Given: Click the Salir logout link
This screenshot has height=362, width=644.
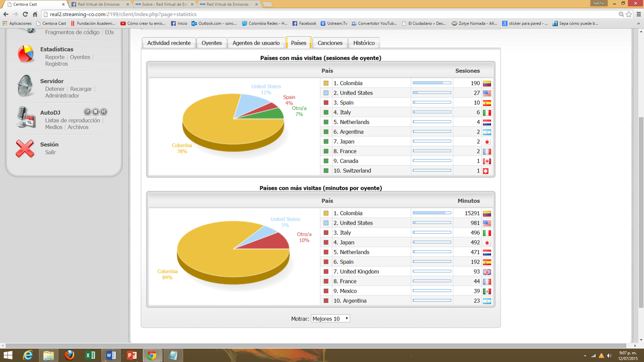Looking at the screenshot, I should 50,152.
